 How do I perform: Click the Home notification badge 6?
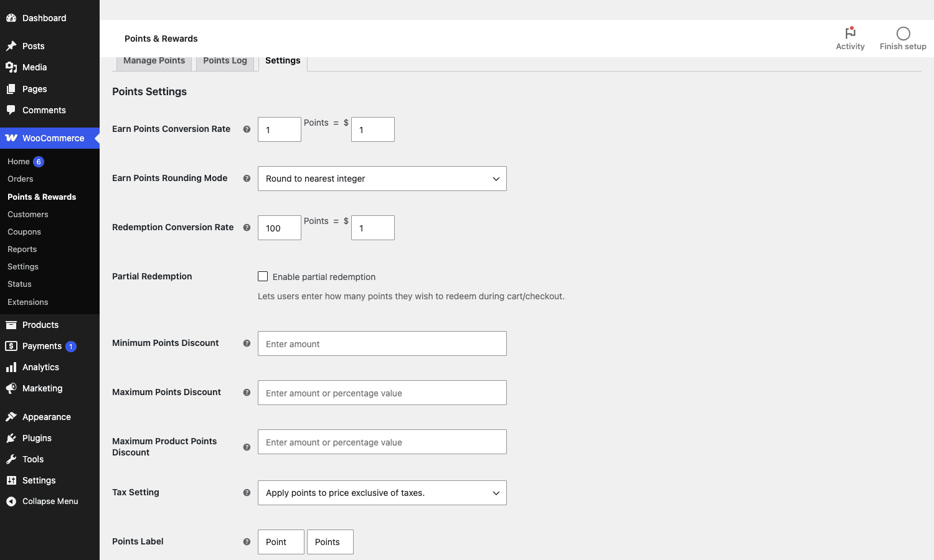coord(39,162)
